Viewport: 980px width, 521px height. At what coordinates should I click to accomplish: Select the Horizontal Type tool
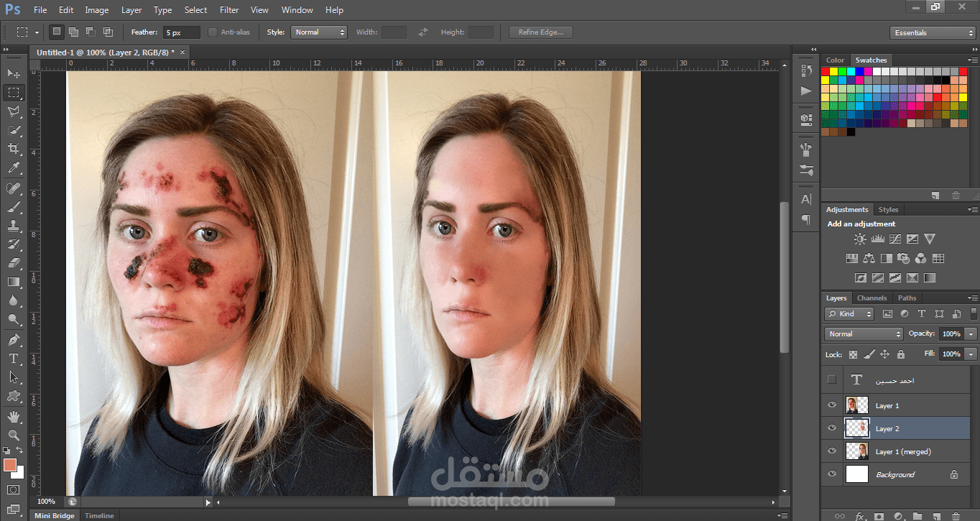point(14,358)
